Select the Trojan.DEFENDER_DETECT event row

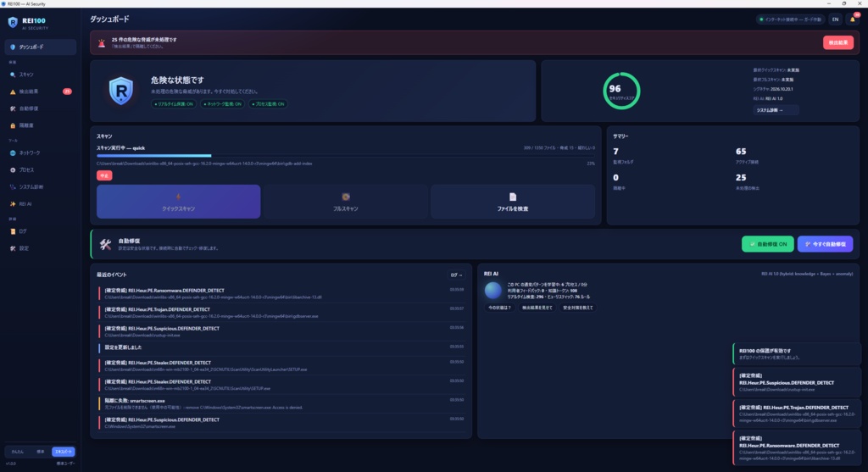[281, 313]
